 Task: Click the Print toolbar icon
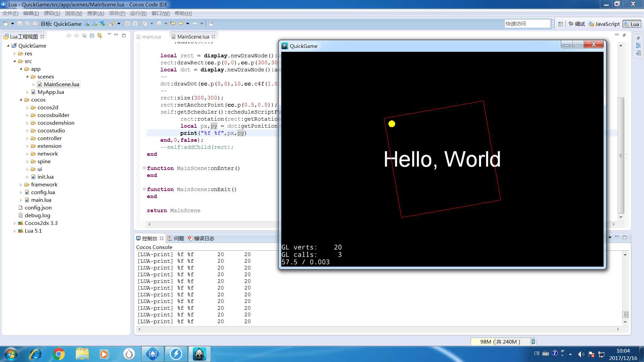pyautogui.click(x=35, y=24)
